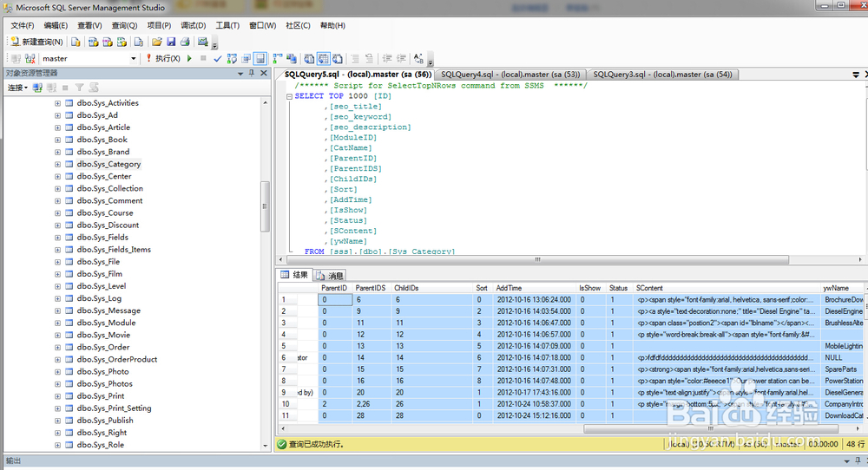The image size is (868, 470).
Task: Open the Activity Monitor icon
Action: point(202,42)
